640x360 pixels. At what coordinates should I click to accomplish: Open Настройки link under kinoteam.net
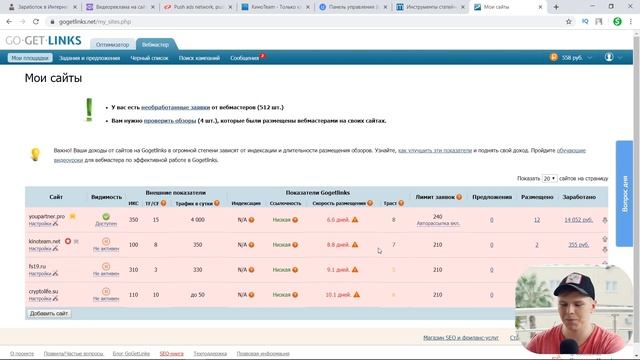40,249
